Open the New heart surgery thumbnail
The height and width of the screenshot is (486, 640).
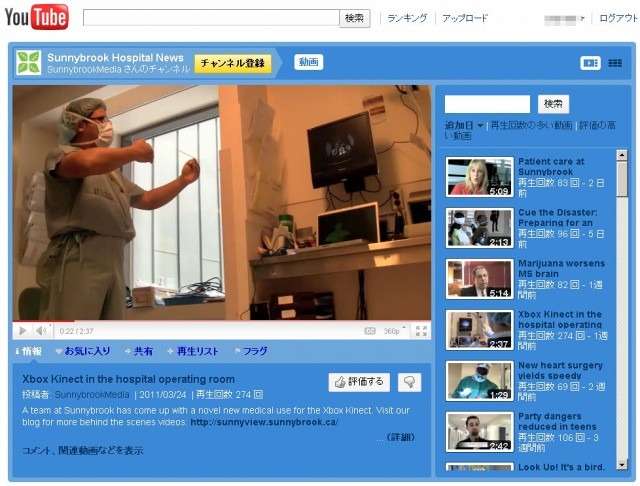coord(480,381)
